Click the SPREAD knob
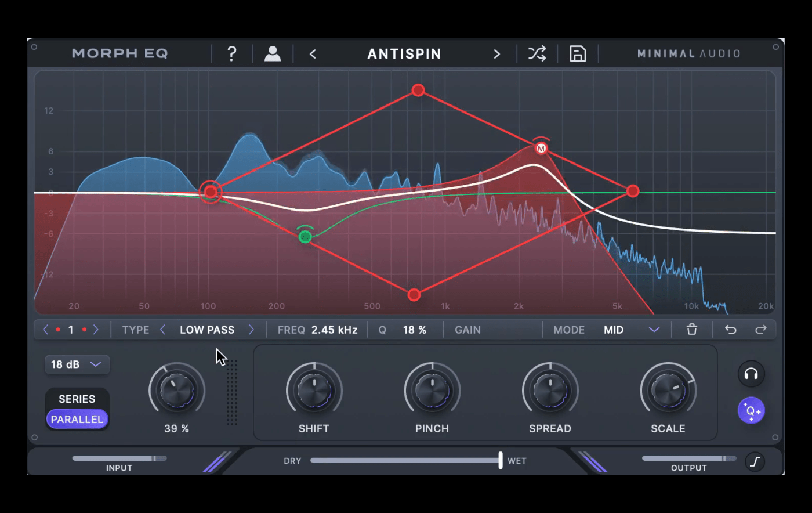Screen dimensions: 812x513 (x=550, y=389)
